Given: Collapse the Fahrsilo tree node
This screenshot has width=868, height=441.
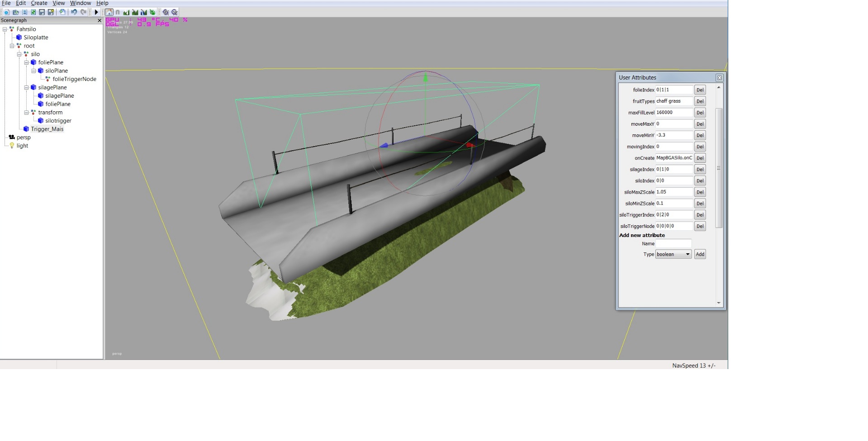Looking at the screenshot, I should click(5, 29).
